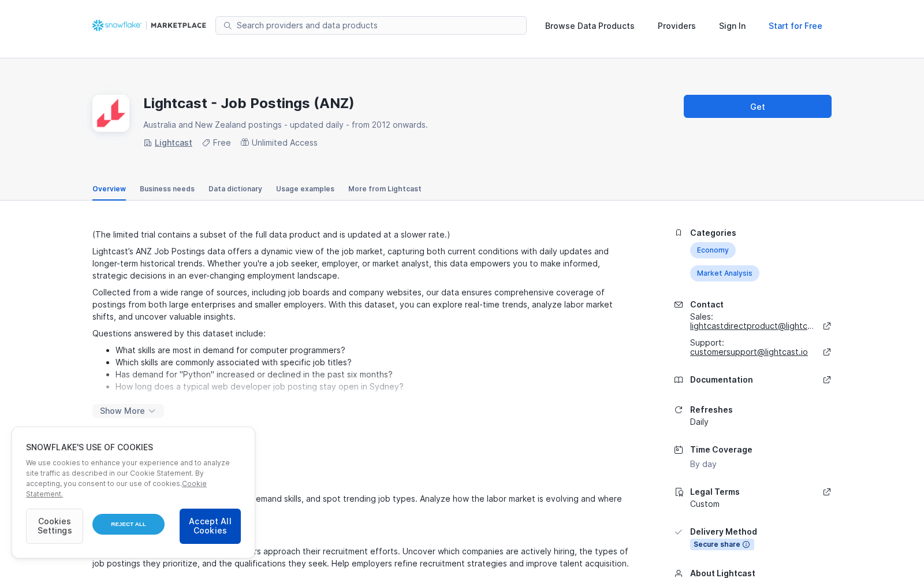Open the Data dictionary tab
This screenshot has height=578, width=924.
[235, 189]
